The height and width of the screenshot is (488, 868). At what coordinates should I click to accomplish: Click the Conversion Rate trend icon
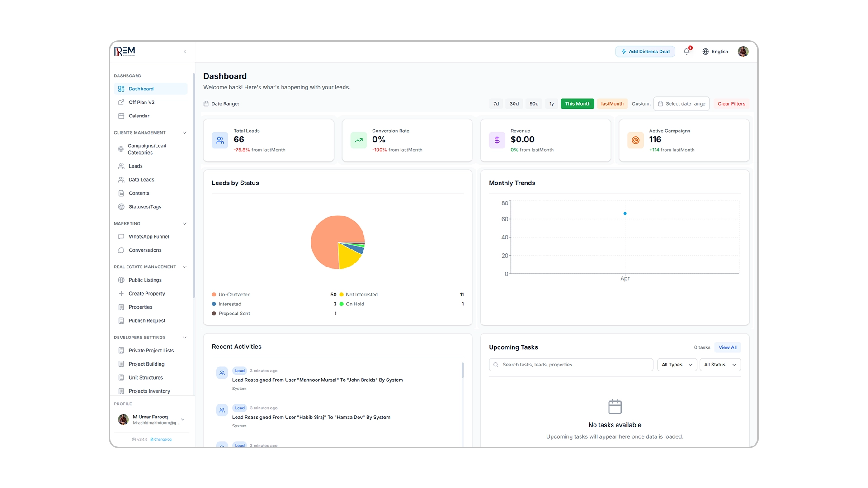(x=359, y=141)
